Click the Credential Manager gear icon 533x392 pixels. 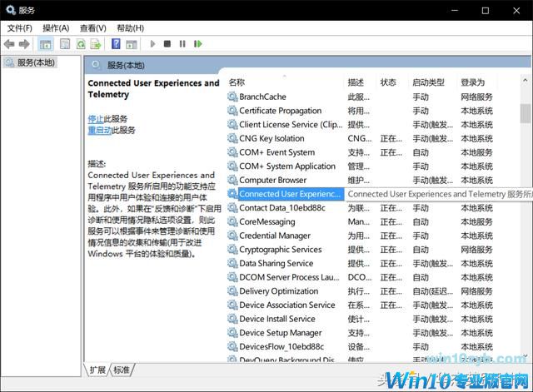click(x=232, y=236)
